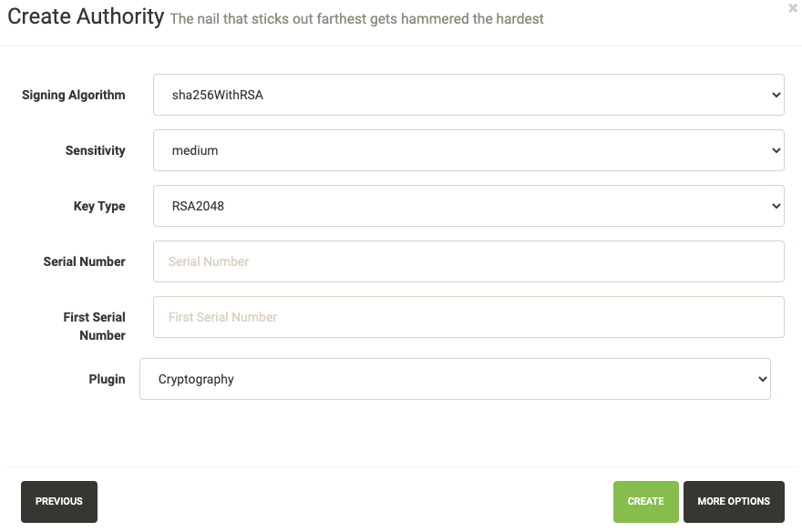
Task: Expand the Key Type selector showing RSA2048
Action: pyautogui.click(x=468, y=206)
